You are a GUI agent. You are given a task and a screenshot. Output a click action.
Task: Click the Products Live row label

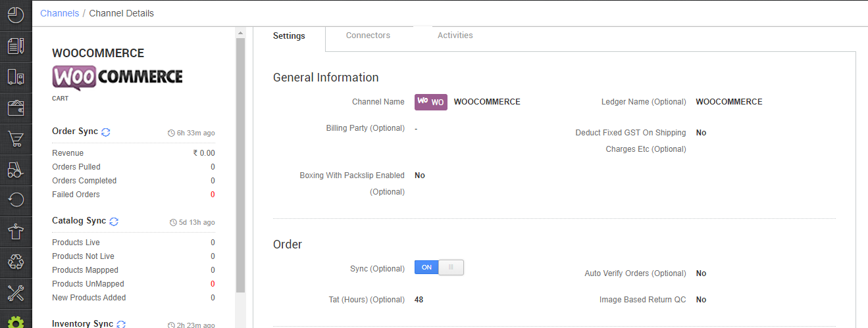pos(76,243)
